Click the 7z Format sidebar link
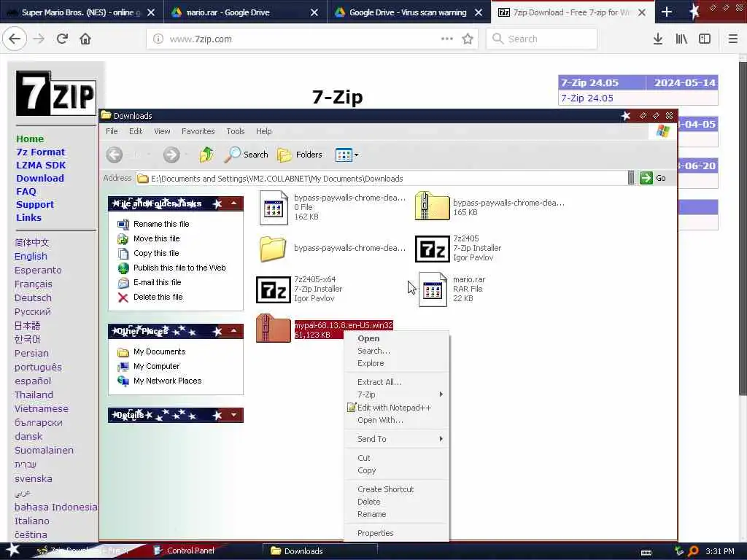This screenshot has width=747, height=560. point(41,152)
